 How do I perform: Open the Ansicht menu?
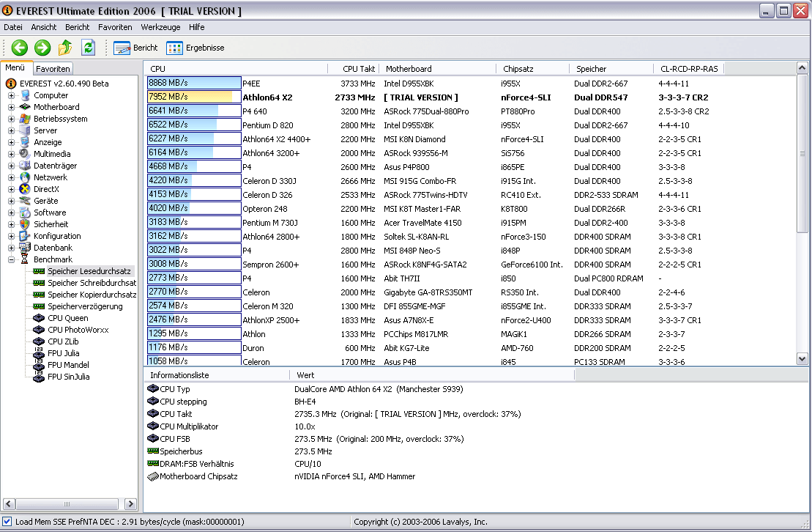[43, 27]
